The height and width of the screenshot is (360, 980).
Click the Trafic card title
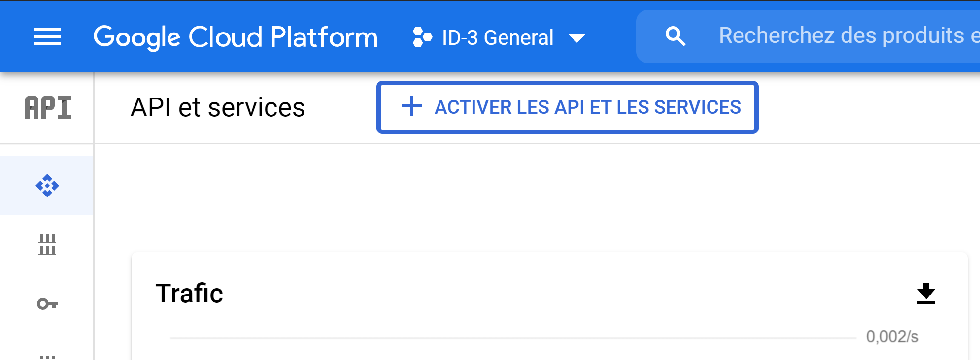click(189, 294)
